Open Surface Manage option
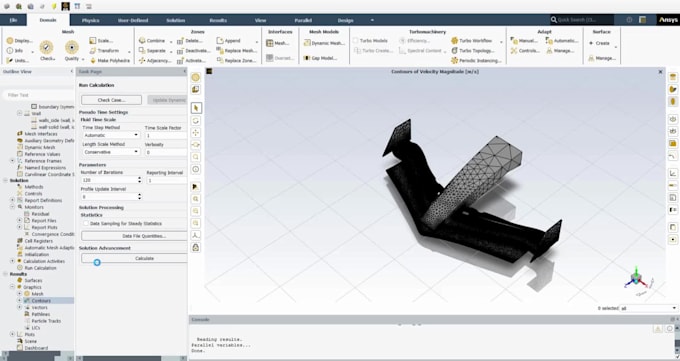 (602, 58)
